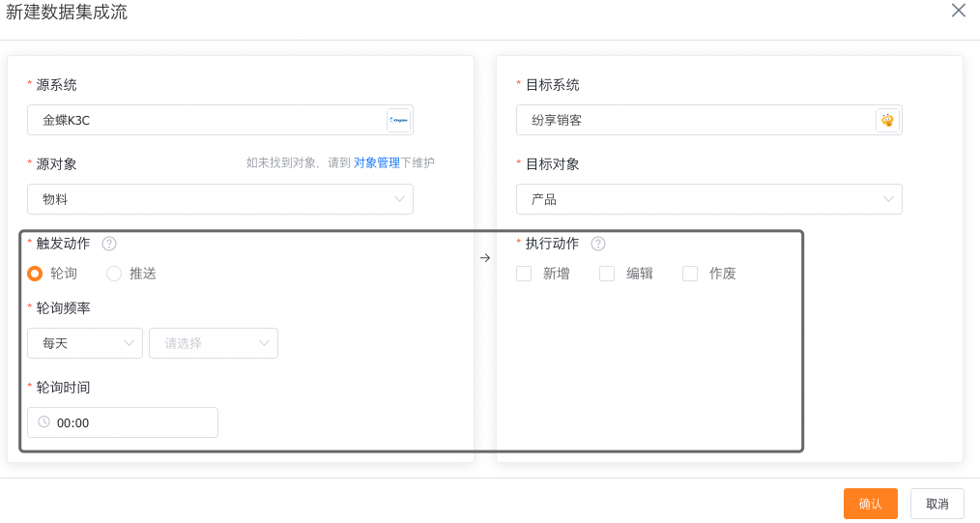This screenshot has height=523, width=980.
Task: Click the 纷享销客 mascot icon in target system field
Action: click(887, 120)
